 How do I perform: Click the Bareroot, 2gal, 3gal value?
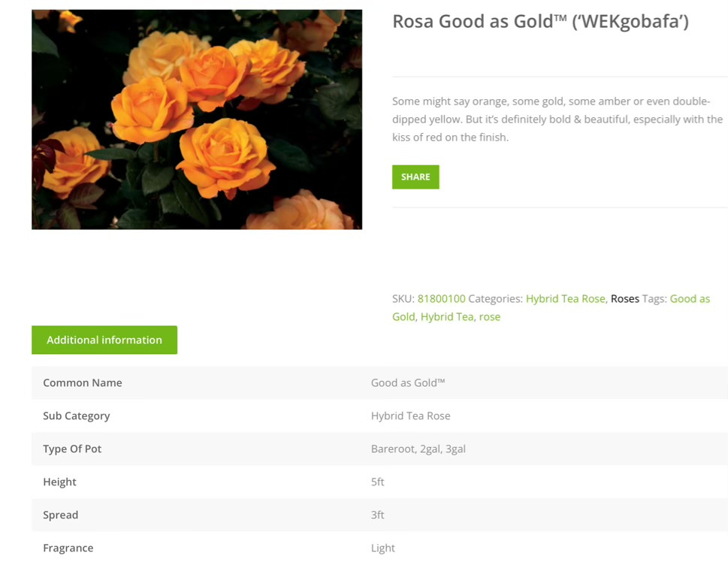coord(418,449)
